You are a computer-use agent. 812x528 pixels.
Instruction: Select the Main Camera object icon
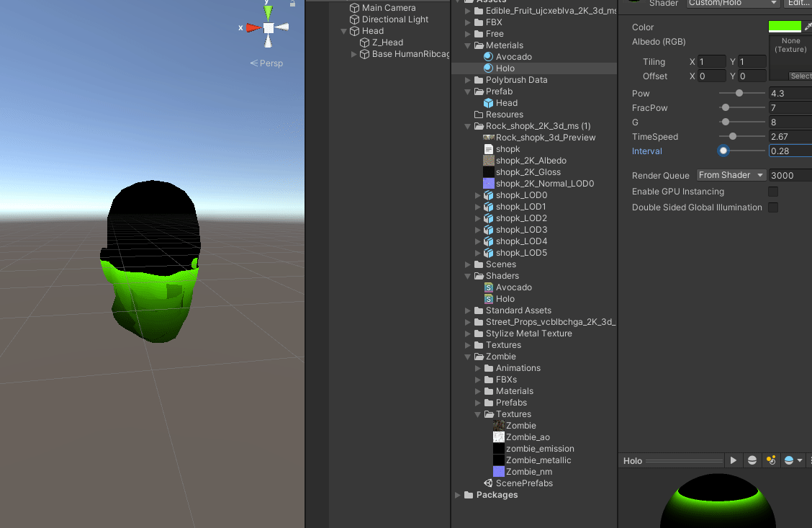(x=354, y=8)
